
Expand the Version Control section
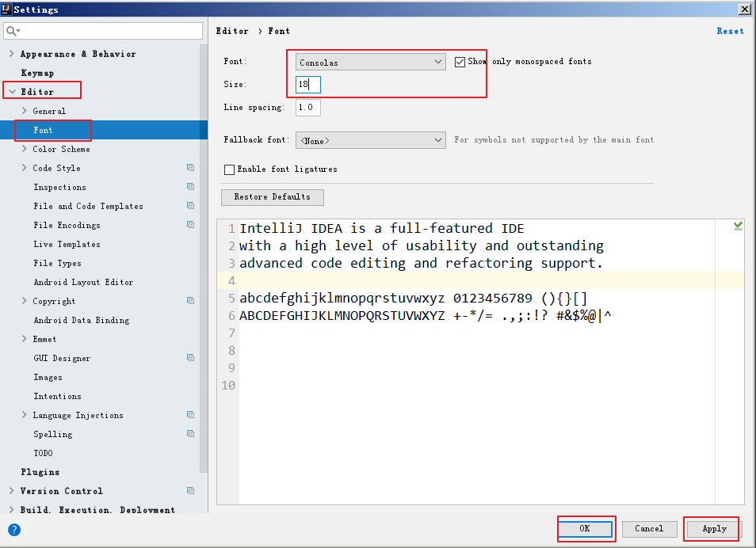click(12, 491)
